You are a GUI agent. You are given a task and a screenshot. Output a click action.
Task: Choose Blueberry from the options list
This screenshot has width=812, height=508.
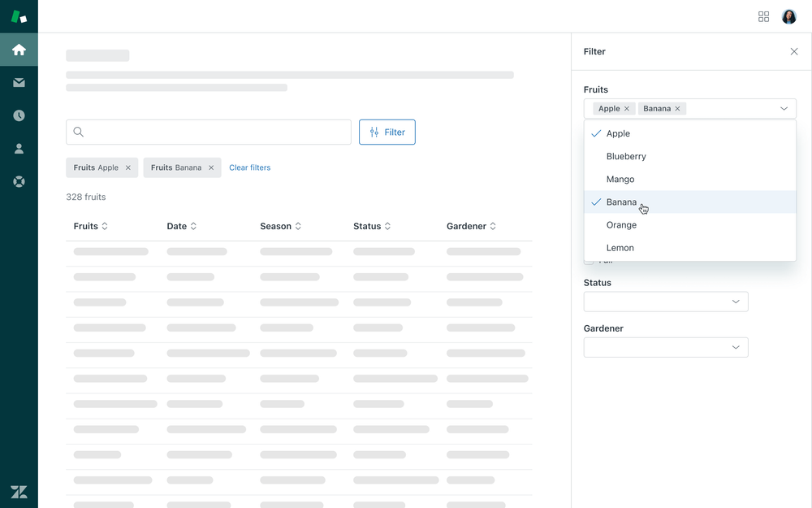(626, 156)
